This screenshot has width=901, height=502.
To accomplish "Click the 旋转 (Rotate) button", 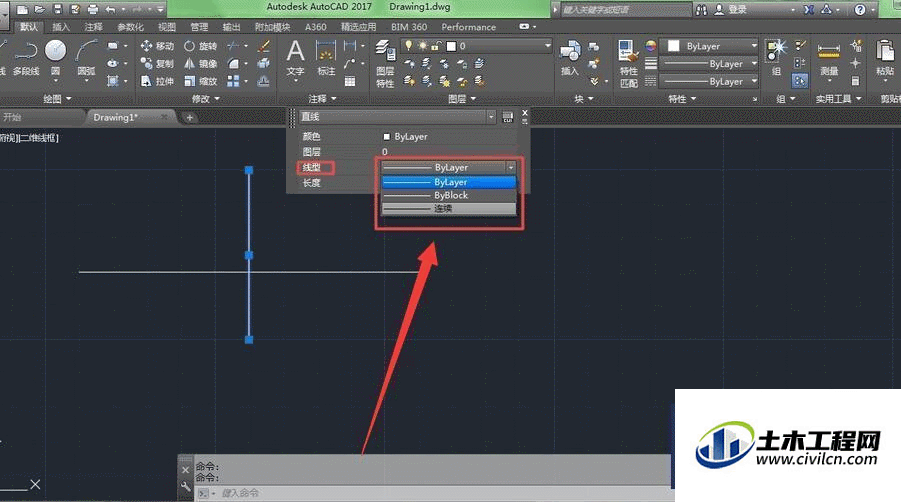I will tap(201, 46).
